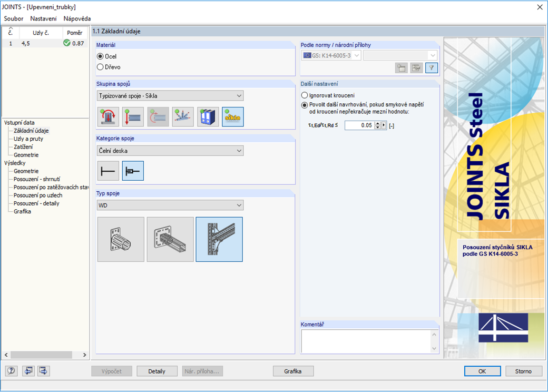Confirm with the OK button
Image resolution: width=548 pixels, height=392 pixels.
tap(482, 371)
